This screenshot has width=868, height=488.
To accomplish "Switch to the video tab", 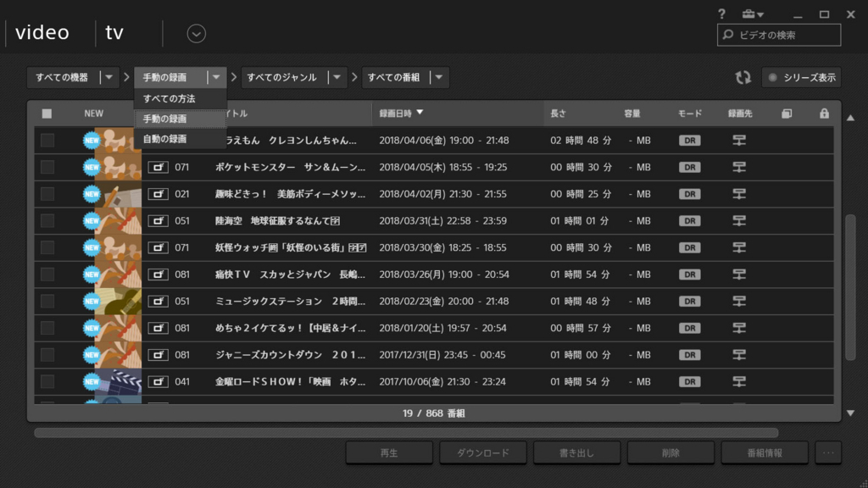I will [44, 32].
